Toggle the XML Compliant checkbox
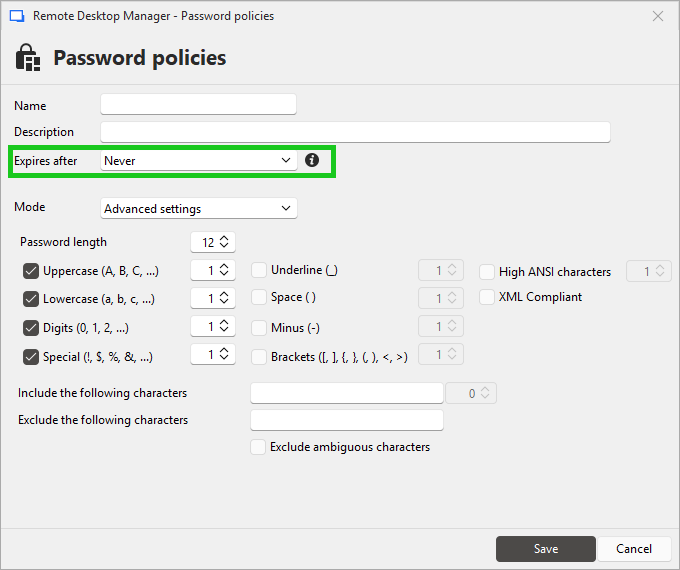Viewport: 680px width, 570px height. [487, 297]
